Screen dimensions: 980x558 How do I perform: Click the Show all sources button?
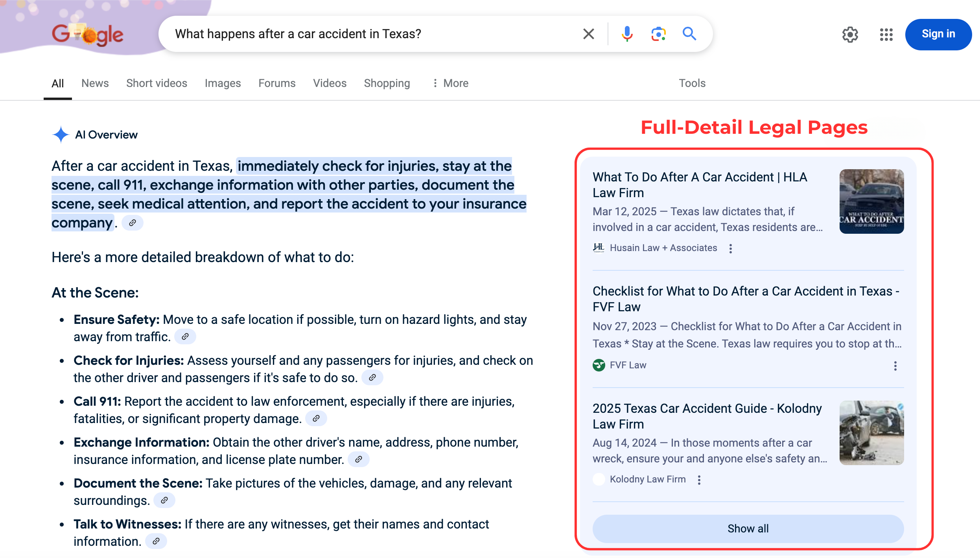(x=748, y=528)
